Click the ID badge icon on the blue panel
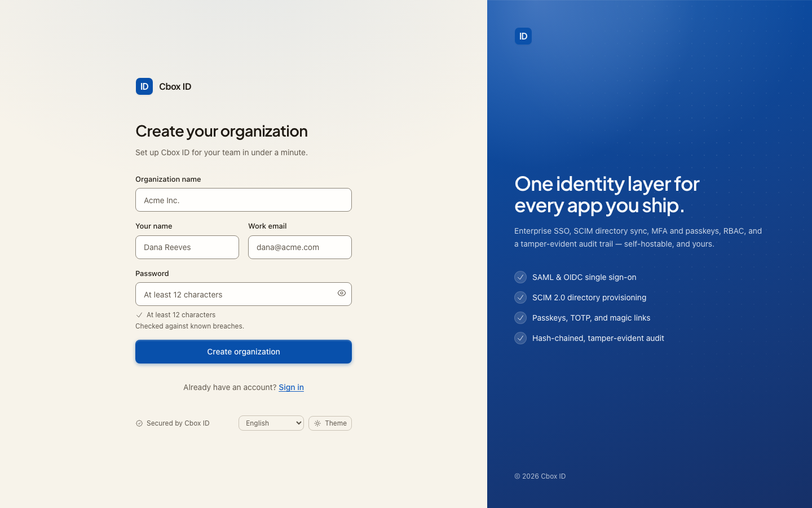812x508 pixels. point(523,36)
